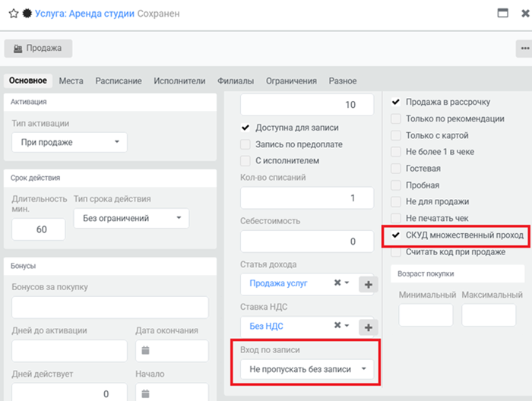Clear the Статья дохода value

(x=337, y=283)
